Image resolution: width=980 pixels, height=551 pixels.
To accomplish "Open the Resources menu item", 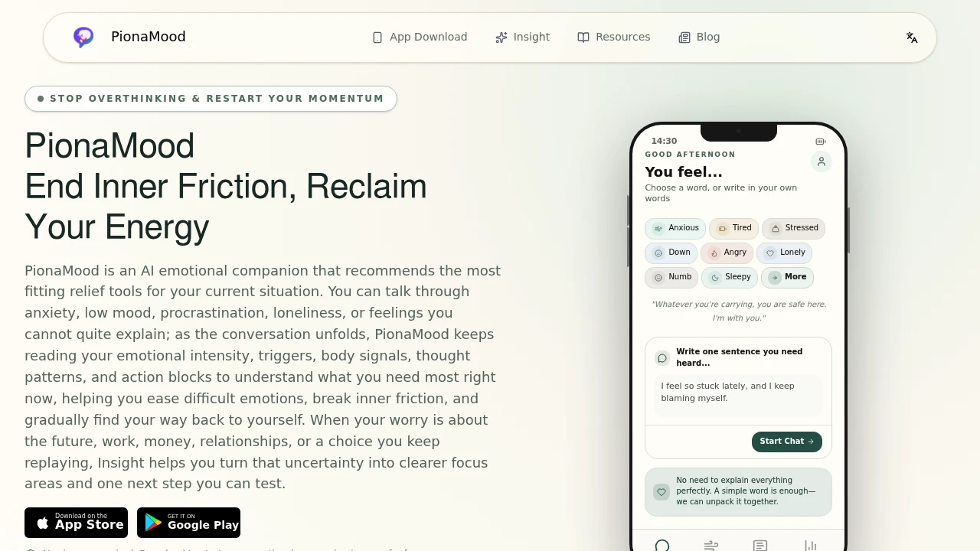I will (x=614, y=37).
